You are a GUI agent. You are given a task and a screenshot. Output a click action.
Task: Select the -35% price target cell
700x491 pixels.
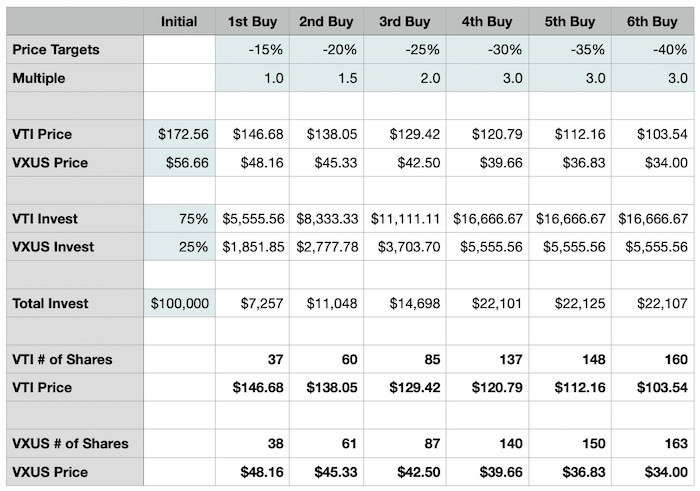click(570, 50)
